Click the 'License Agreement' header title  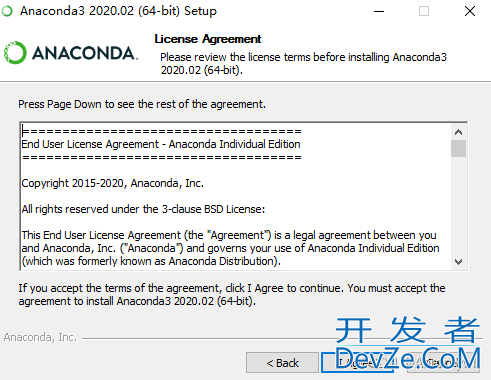[x=208, y=39]
